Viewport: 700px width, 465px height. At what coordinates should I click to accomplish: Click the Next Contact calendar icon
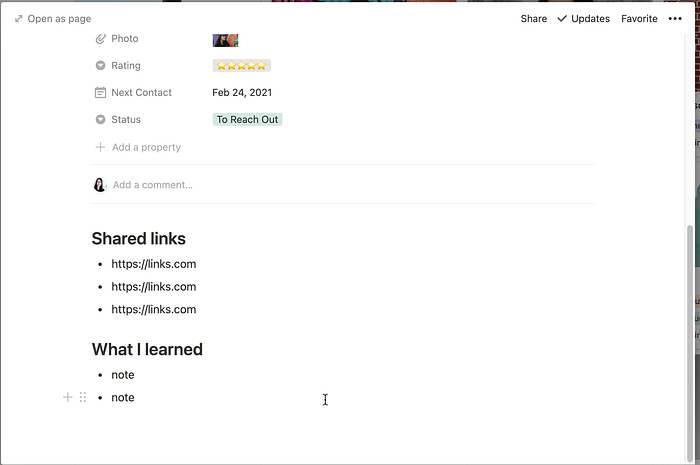[100, 93]
